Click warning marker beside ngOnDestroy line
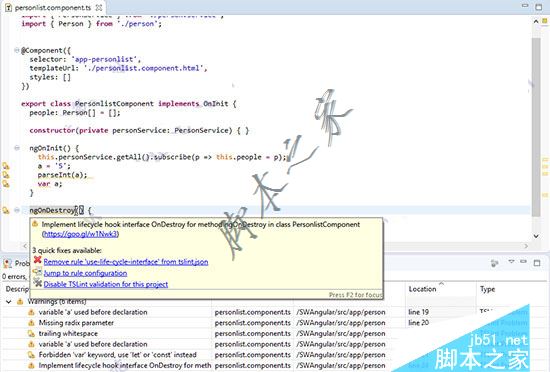550x372 pixels. [6, 210]
